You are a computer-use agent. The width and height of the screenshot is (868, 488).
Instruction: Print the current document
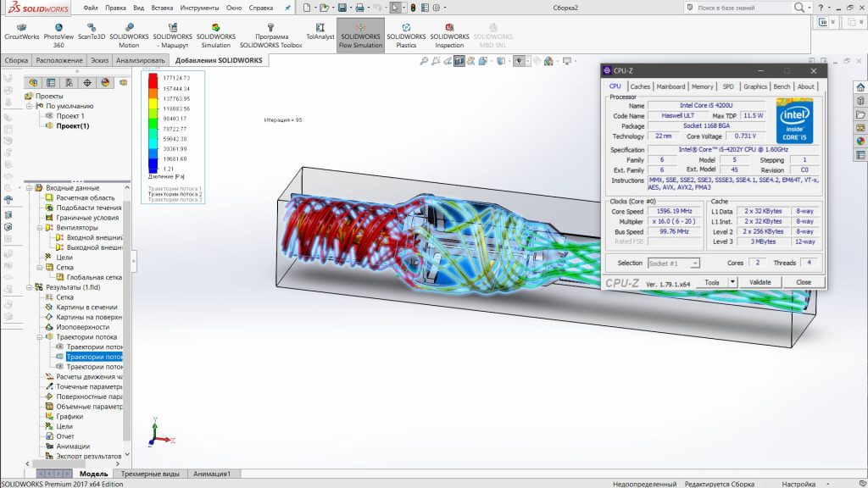pos(359,8)
